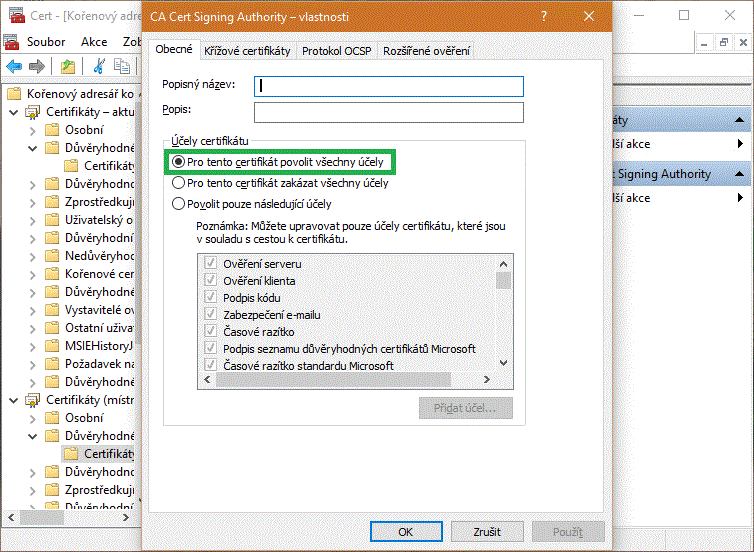Click the blue Back arrow in toolbar
Screen dimensions: 754x552
[14, 66]
